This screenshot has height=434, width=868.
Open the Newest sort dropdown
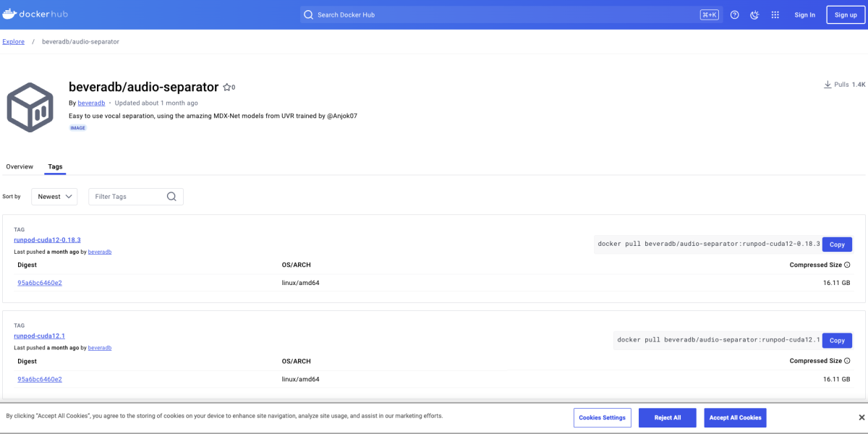pyautogui.click(x=54, y=196)
